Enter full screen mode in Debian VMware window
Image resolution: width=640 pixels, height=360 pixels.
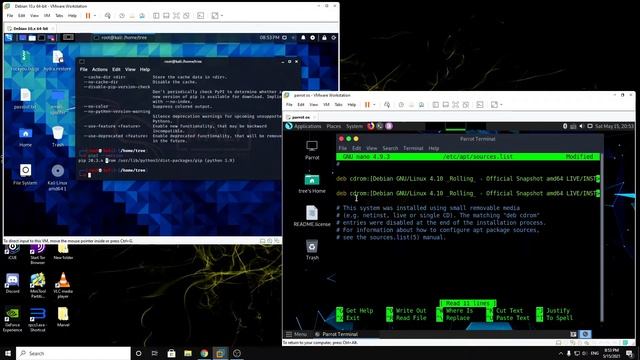click(x=176, y=16)
